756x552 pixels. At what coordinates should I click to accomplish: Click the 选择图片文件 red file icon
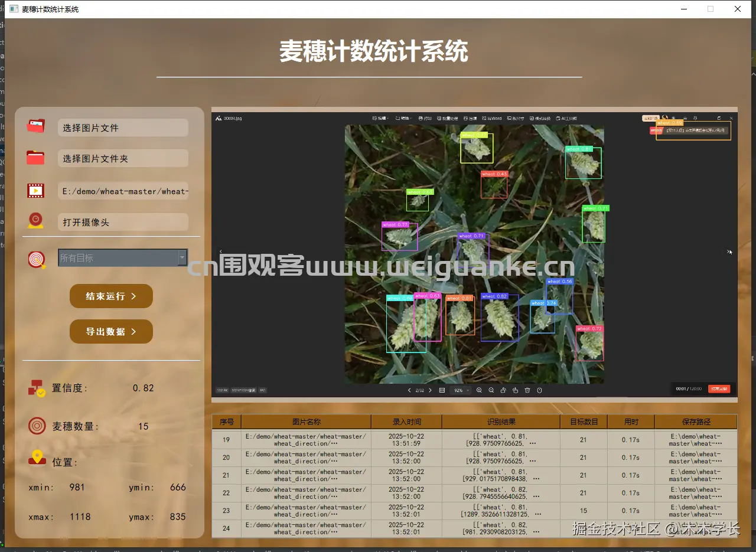pyautogui.click(x=35, y=125)
